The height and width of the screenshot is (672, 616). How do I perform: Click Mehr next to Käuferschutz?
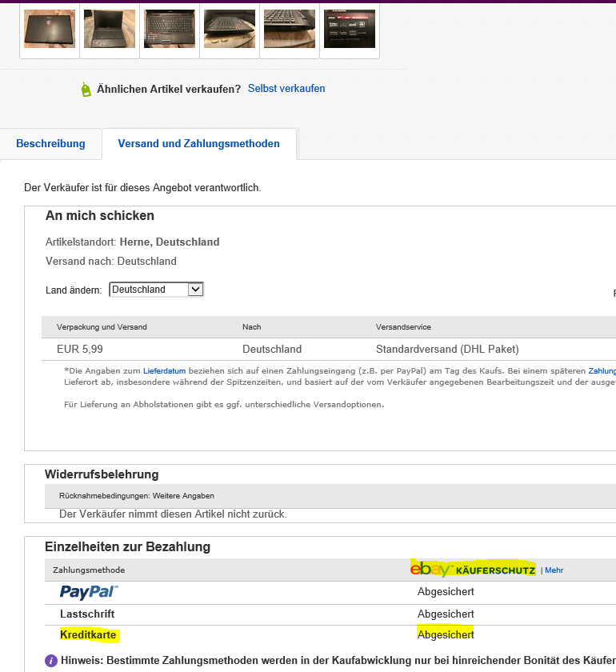pos(554,570)
